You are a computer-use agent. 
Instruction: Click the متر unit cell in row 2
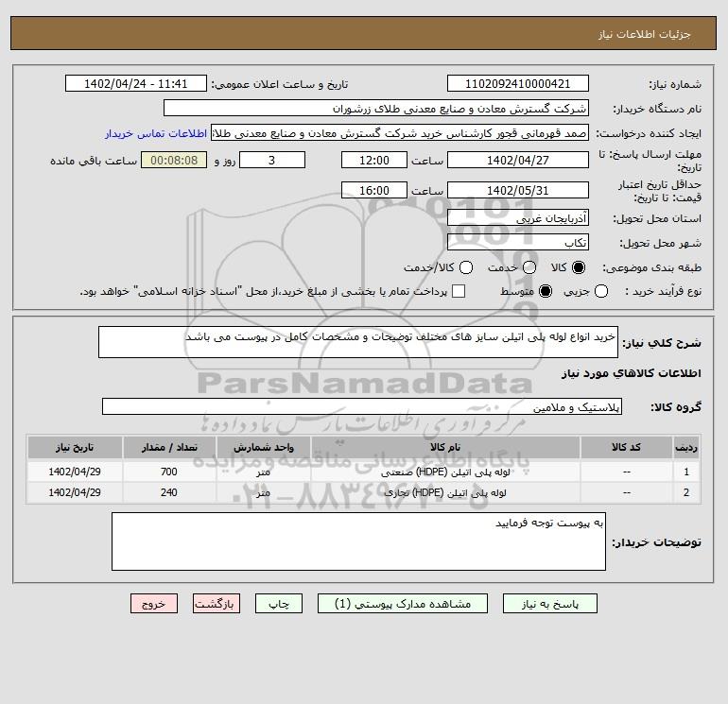click(x=263, y=493)
